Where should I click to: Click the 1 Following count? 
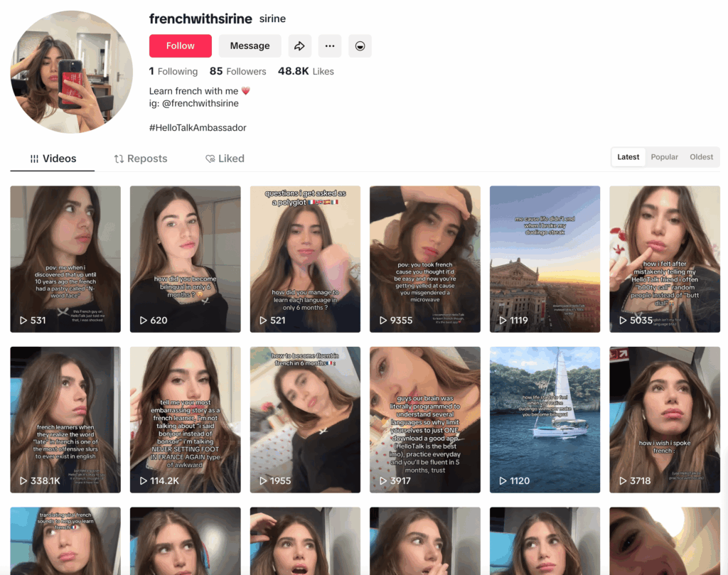(173, 71)
